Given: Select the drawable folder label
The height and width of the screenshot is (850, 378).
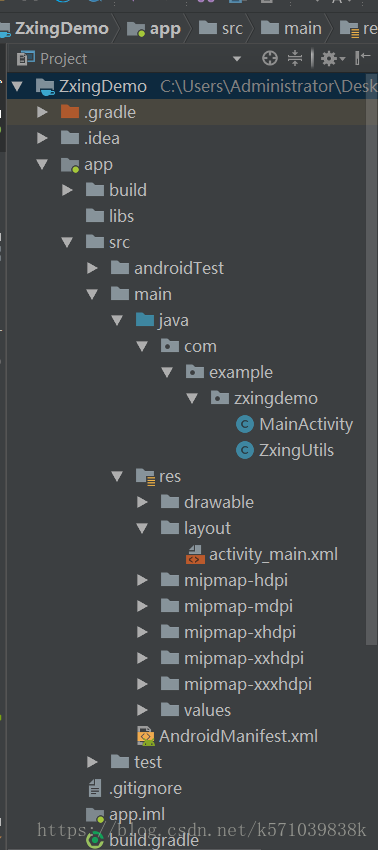Looking at the screenshot, I should click(219, 503).
